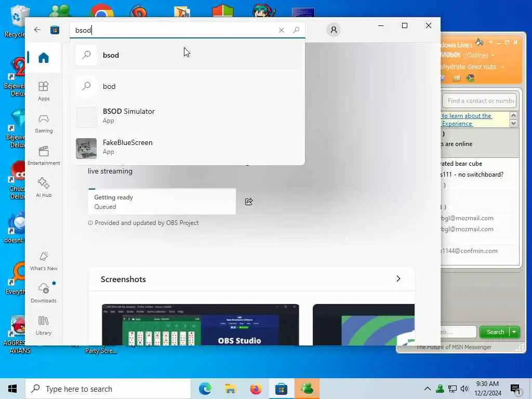This screenshot has width=532, height=399.
Task: Switch to Messenger taskbar button
Action: point(307,389)
